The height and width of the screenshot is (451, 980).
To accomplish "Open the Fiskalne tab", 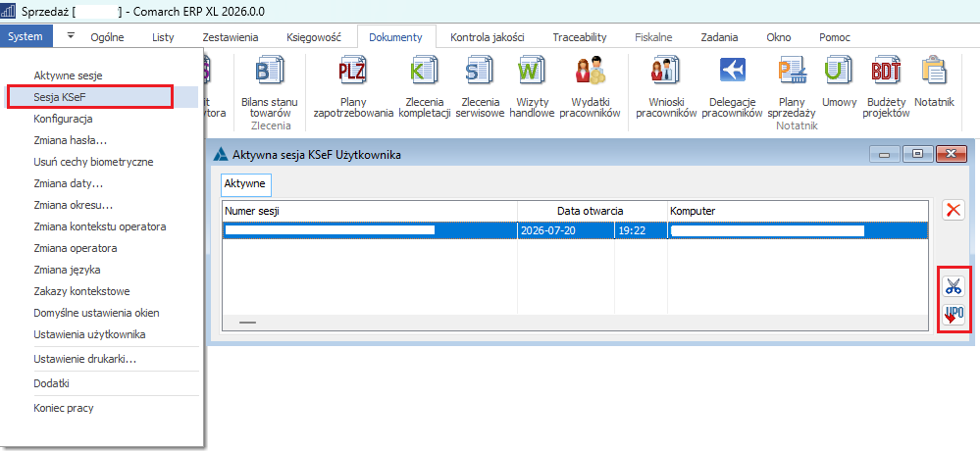I will pyautogui.click(x=653, y=37).
